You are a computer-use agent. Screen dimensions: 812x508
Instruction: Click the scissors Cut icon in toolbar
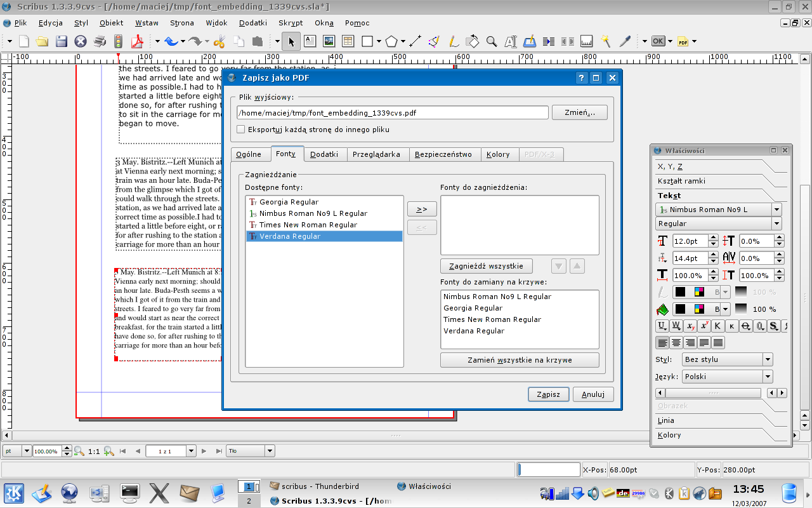coord(219,42)
